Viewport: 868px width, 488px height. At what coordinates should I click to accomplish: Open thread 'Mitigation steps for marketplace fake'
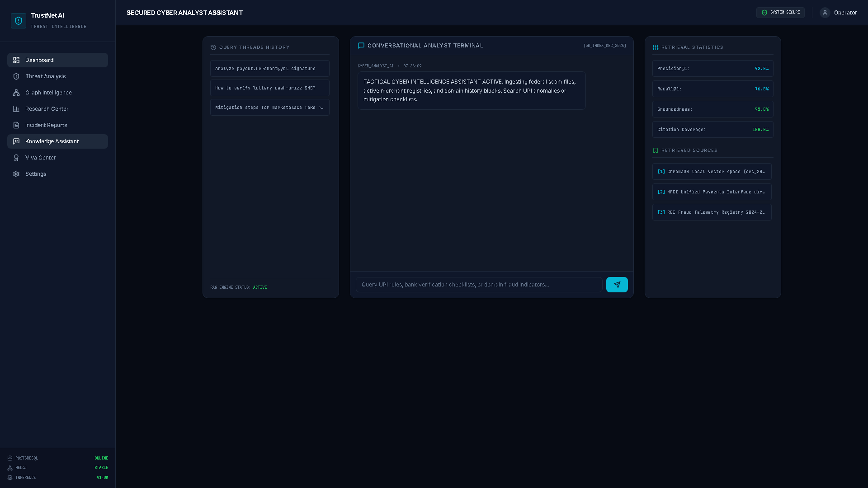click(270, 108)
